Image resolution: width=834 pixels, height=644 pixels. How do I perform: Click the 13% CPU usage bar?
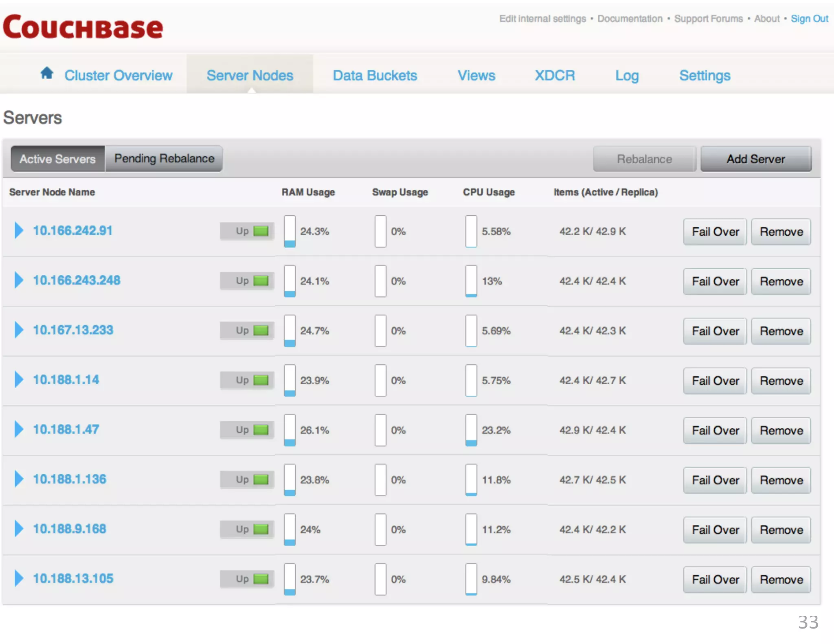pos(471,281)
